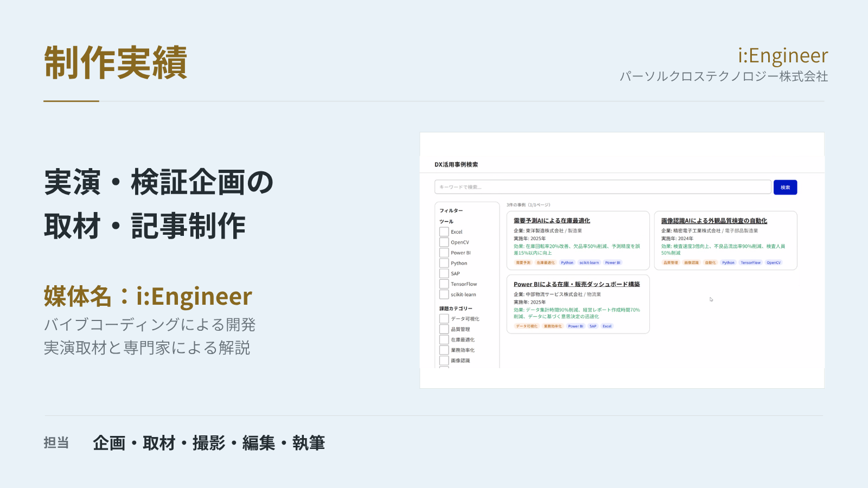Click the 需要予測 tag in first card
This screenshot has width=868, height=488.
click(523, 262)
